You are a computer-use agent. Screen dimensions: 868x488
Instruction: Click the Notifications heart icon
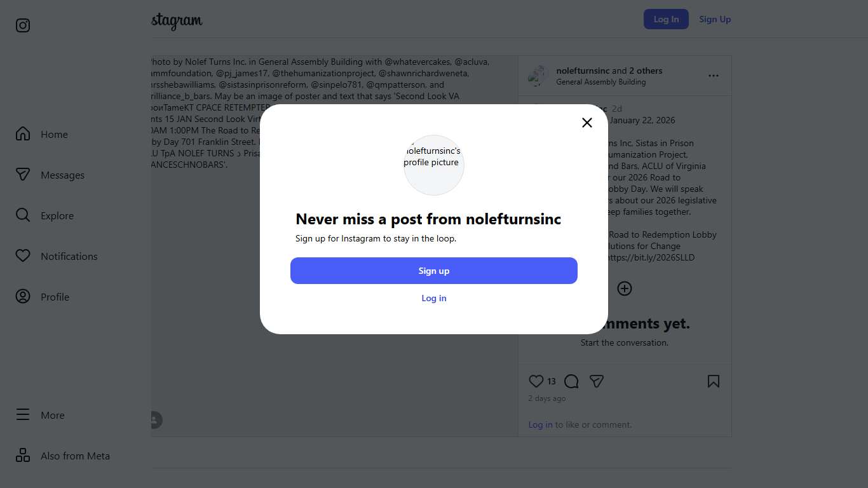tap(23, 256)
